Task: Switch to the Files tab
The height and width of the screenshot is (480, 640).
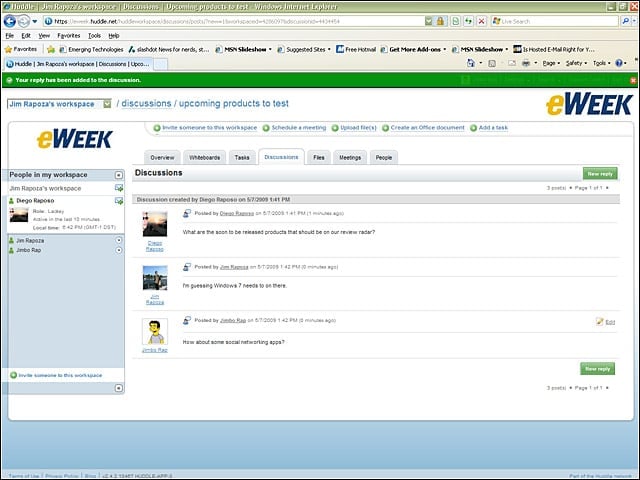Action: click(x=319, y=158)
